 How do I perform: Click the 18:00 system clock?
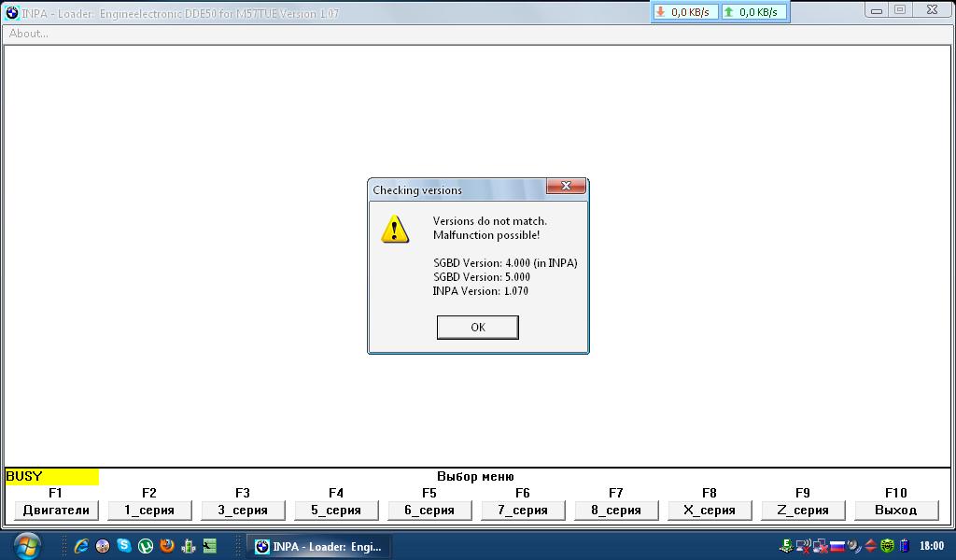pos(931,546)
